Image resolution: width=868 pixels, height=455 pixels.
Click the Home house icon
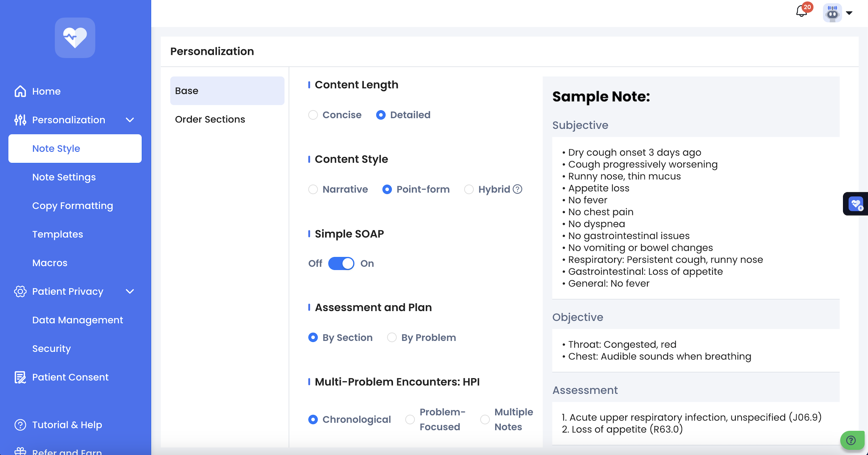[20, 91]
